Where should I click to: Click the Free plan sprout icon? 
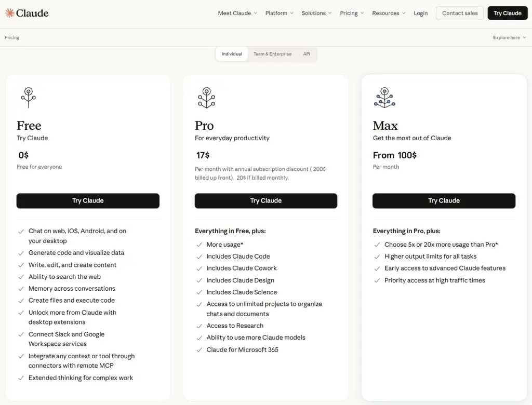click(29, 98)
